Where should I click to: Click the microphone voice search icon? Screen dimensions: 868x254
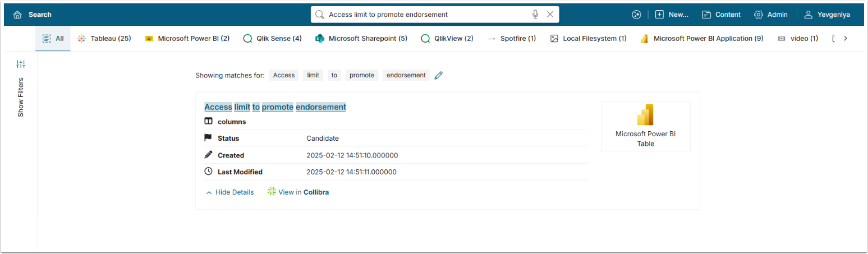(535, 15)
